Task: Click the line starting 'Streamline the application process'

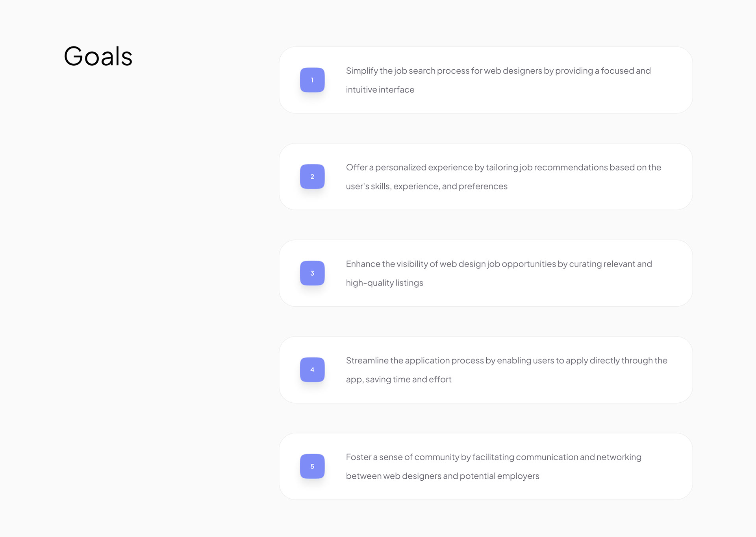Action: pos(506,361)
